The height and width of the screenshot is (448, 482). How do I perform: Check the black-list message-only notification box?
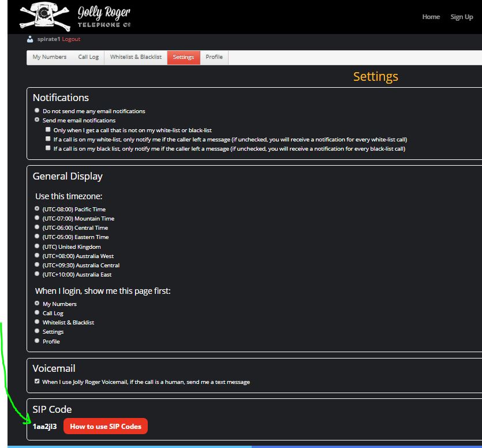pos(48,148)
